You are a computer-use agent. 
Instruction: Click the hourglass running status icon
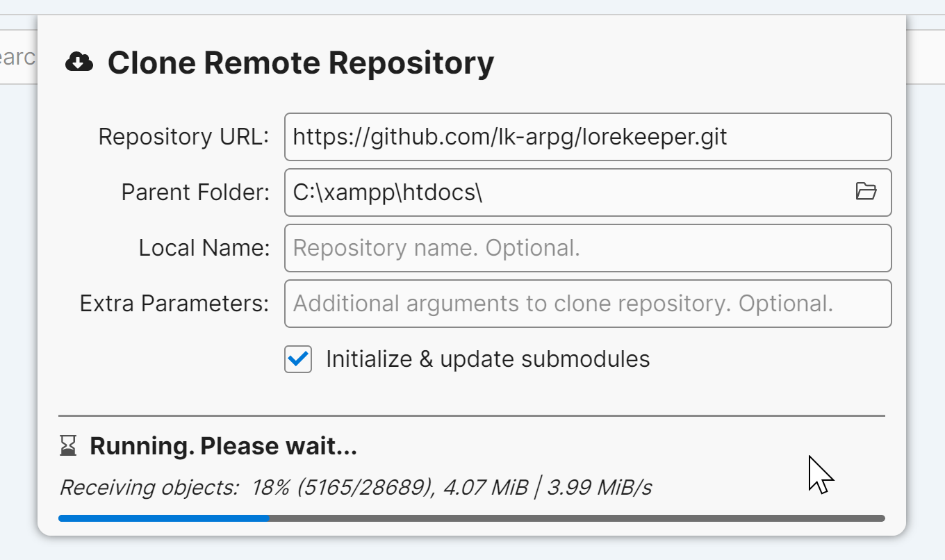point(67,446)
